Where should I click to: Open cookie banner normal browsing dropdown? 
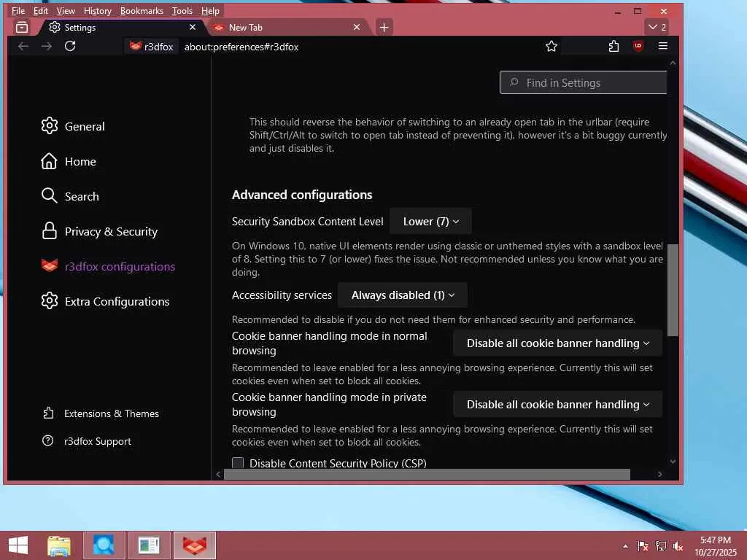point(558,343)
